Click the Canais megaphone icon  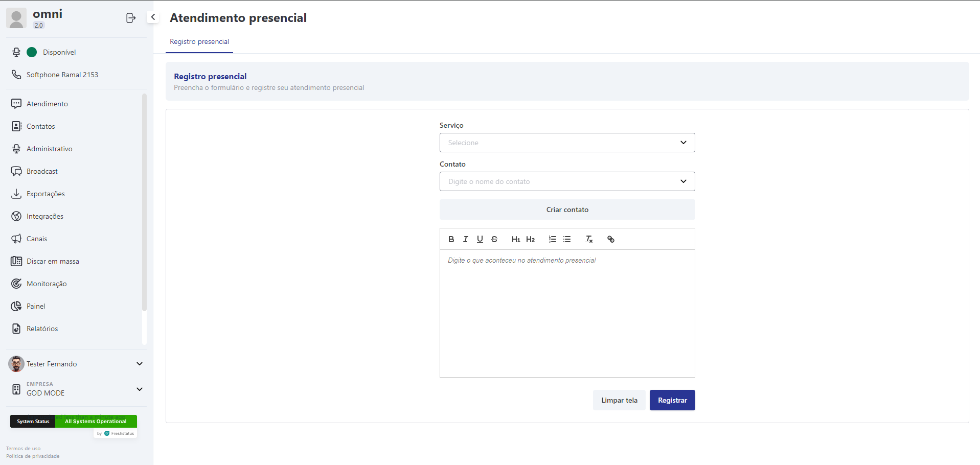pyautogui.click(x=16, y=239)
